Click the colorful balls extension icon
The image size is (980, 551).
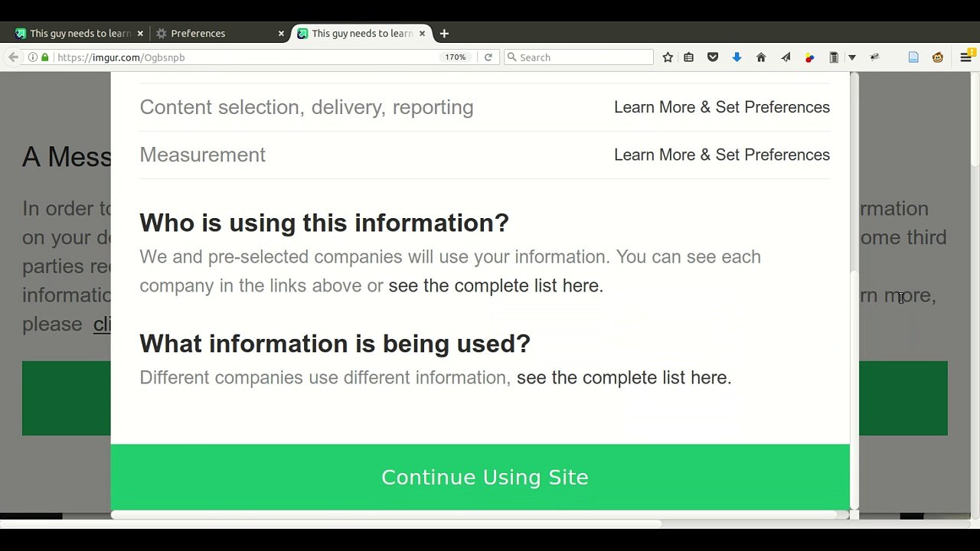[x=810, y=57]
